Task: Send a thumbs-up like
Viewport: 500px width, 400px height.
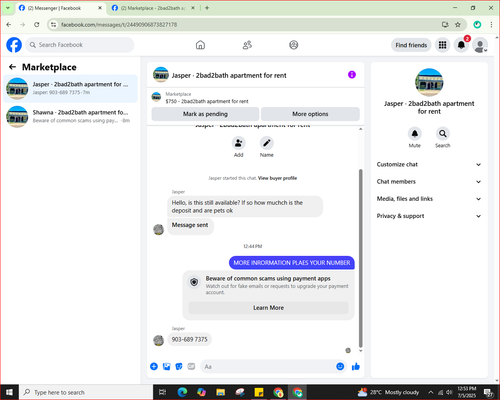Action: [356, 367]
